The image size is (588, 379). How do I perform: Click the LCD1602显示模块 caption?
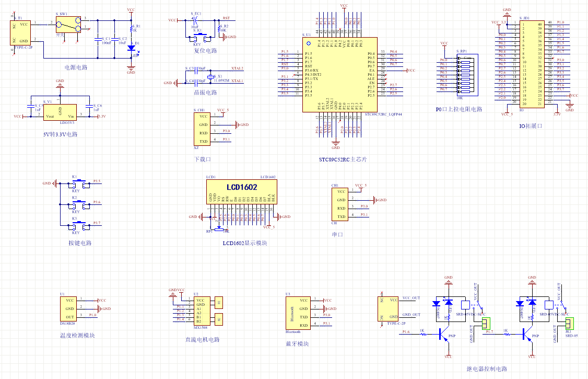coord(245,243)
